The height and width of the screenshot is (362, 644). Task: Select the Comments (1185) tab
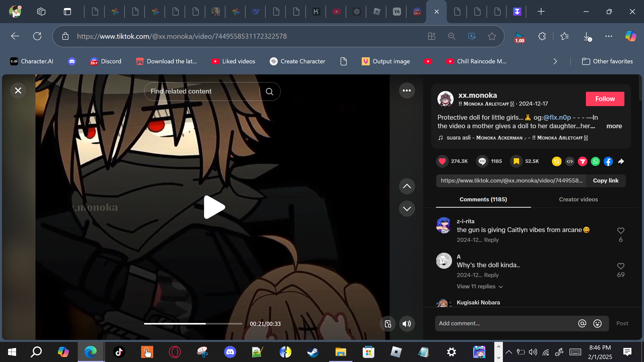point(483,199)
